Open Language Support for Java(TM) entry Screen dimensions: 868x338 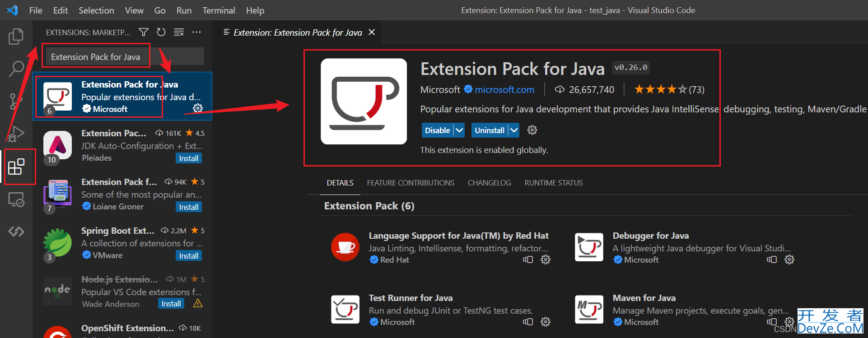441,247
